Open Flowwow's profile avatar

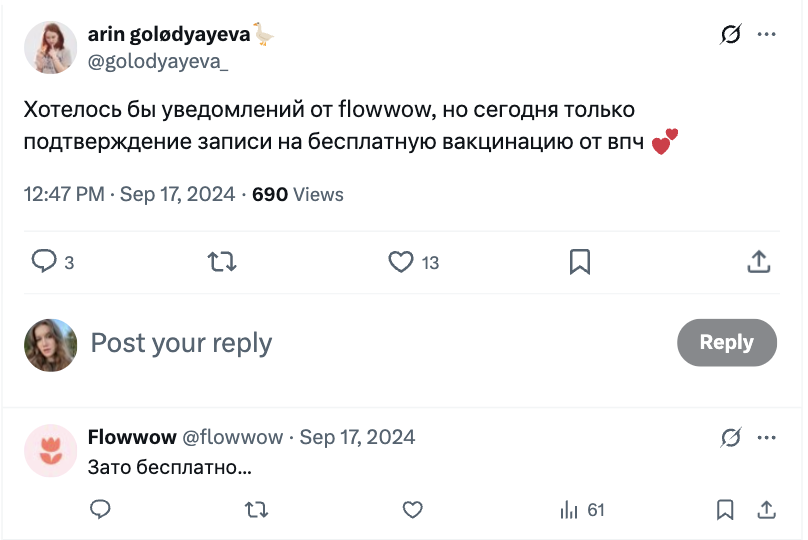click(50, 450)
